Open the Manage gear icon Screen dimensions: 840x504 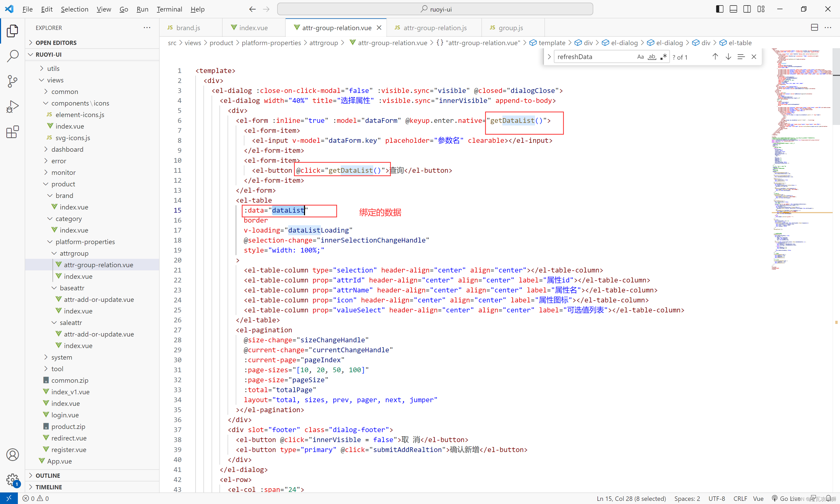[13, 480]
